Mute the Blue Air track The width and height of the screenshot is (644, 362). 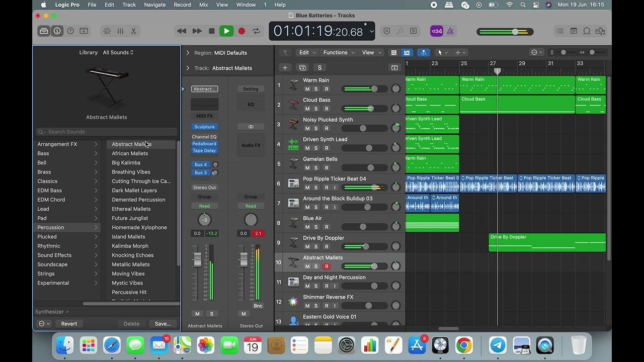tap(307, 227)
